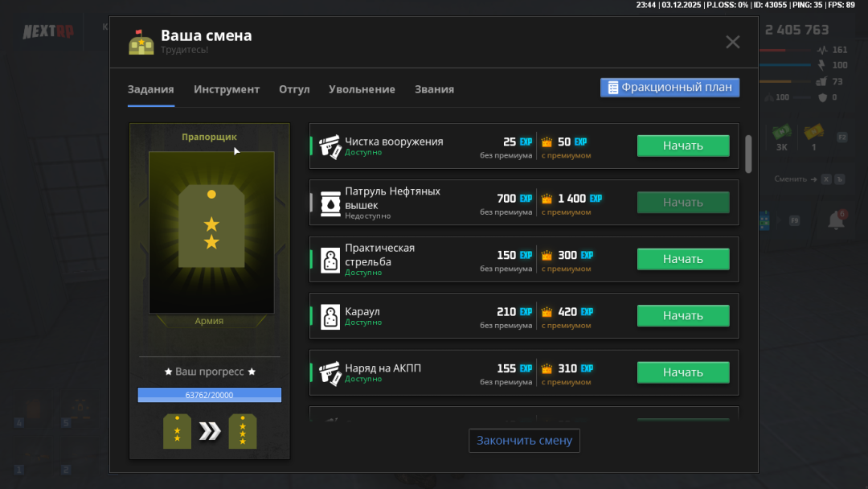This screenshot has height=489, width=868.
Task: Open the Фракционный план
Action: pos(669,88)
